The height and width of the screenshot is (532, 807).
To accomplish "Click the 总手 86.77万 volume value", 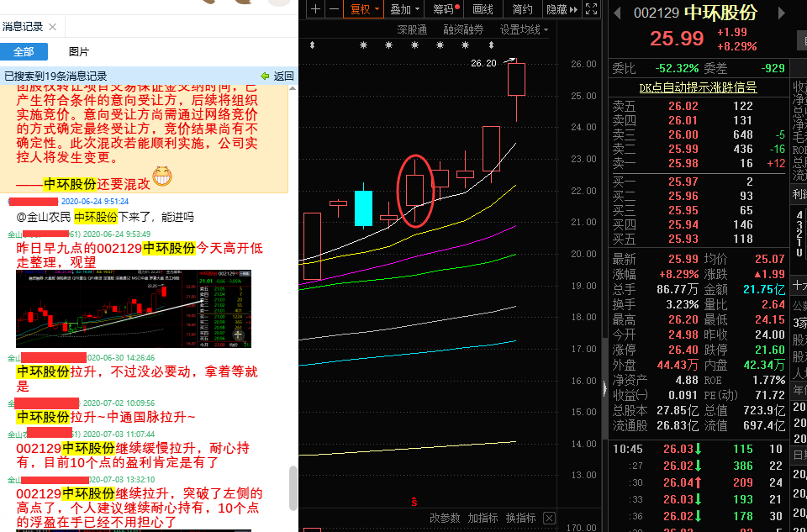I will click(x=678, y=289).
